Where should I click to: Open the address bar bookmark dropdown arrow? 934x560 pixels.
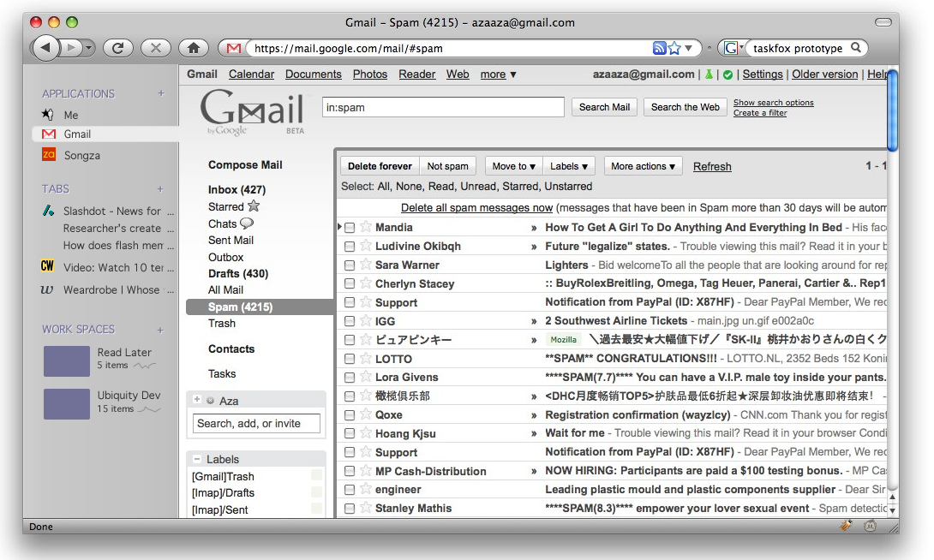click(x=689, y=48)
